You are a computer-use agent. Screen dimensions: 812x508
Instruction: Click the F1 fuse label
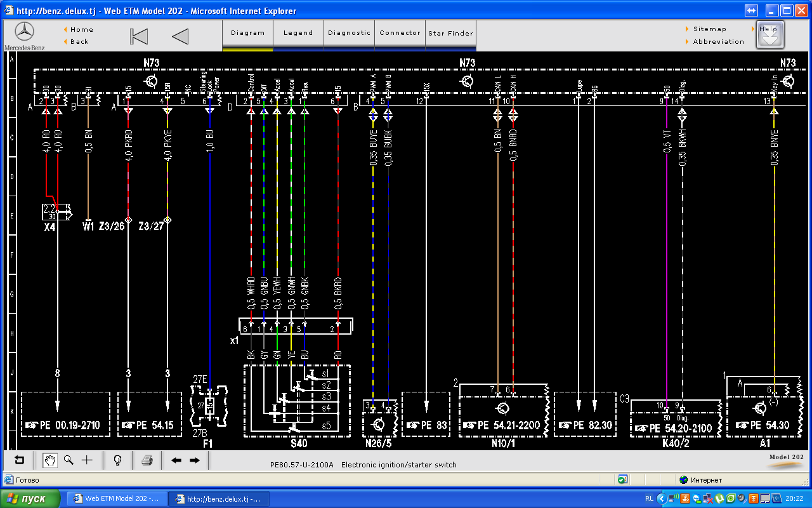point(208,443)
